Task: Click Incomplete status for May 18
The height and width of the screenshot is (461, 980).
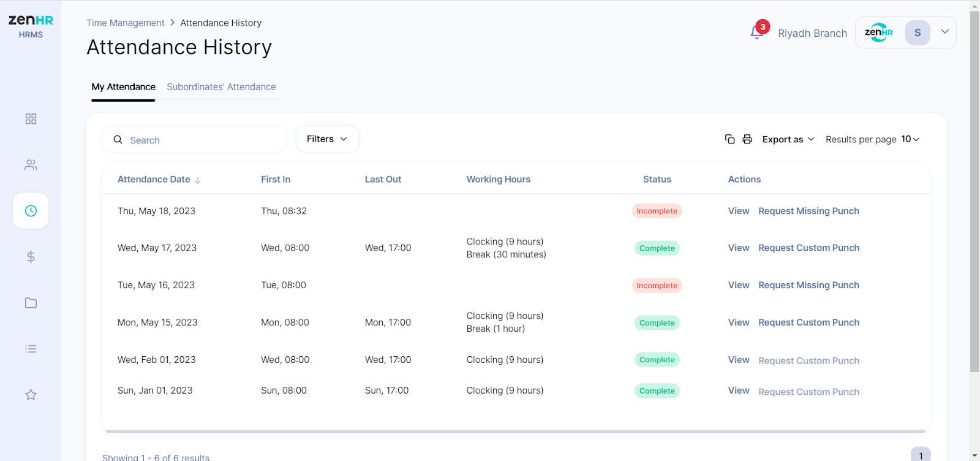Action: [657, 211]
